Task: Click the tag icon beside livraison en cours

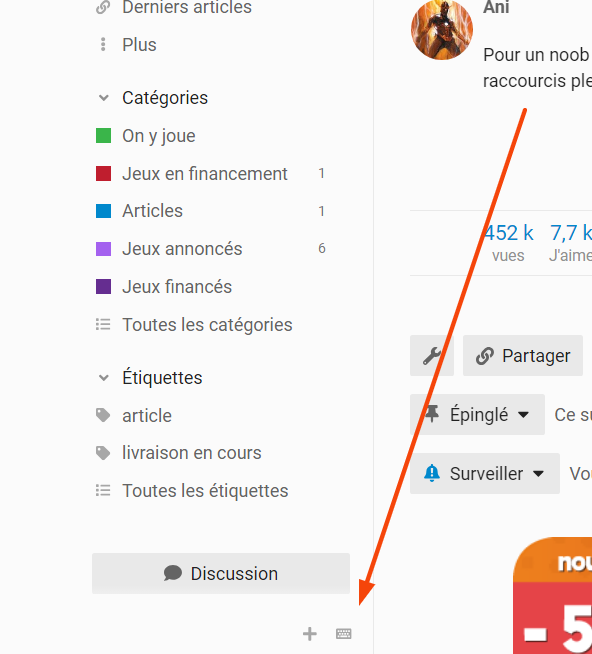Action: tap(103, 453)
